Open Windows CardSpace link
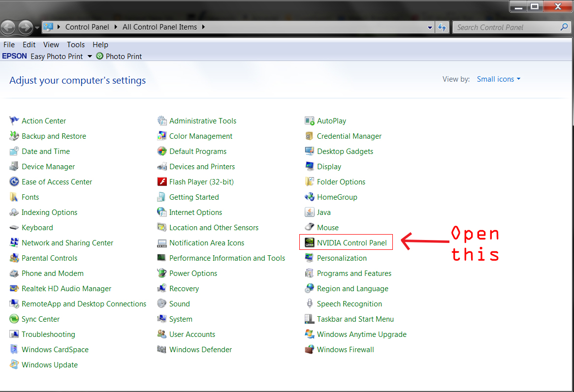This screenshot has height=392, width=574. [x=55, y=349]
